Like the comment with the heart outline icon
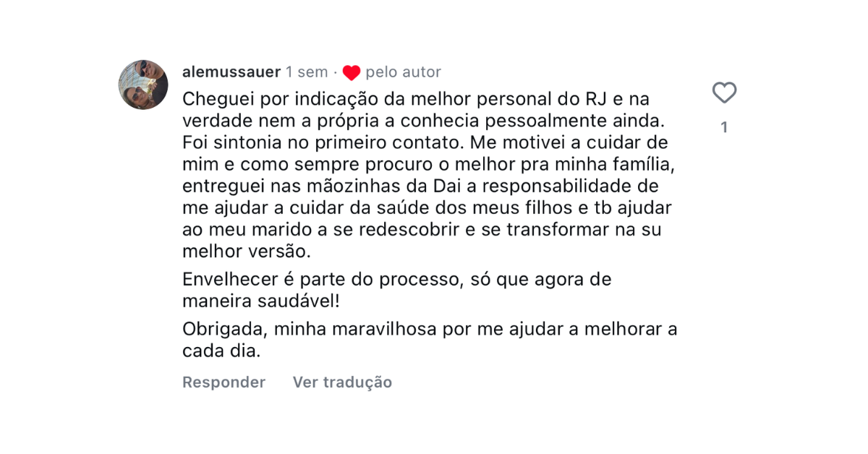The height and width of the screenshot is (454, 868). click(724, 93)
